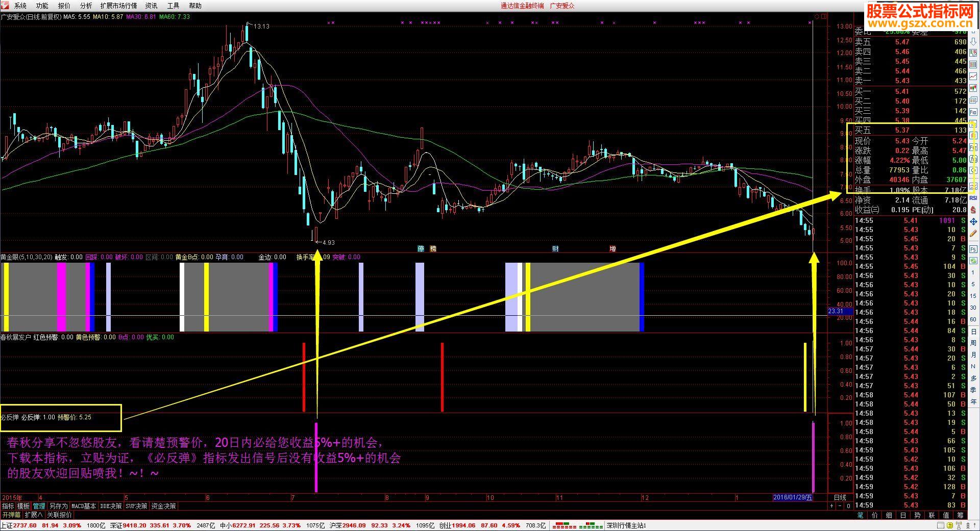Open the pencil drawing tools icon

(x=973, y=233)
